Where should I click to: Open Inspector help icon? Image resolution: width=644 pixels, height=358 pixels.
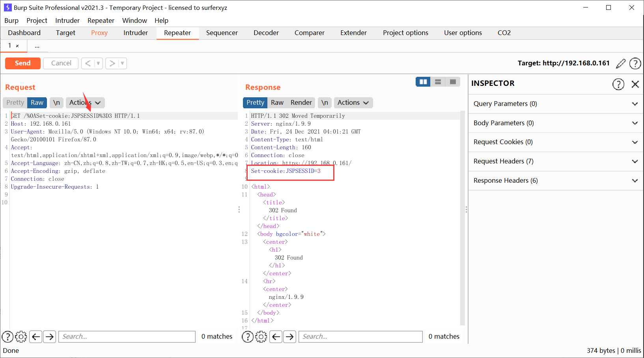pos(618,84)
